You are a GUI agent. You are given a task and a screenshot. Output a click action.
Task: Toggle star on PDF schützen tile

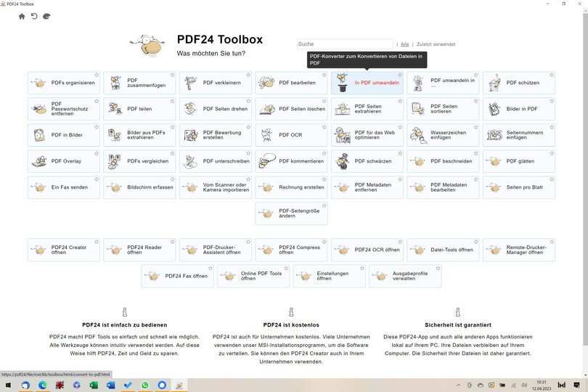coord(552,75)
